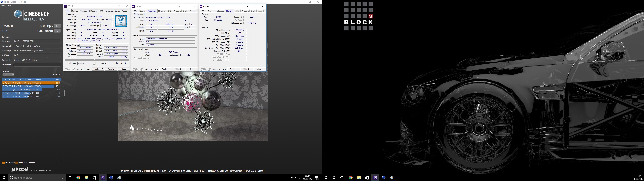This screenshot has height=181, width=644.
Task: Open Chrome from the taskbar with search box
Action: point(78,178)
